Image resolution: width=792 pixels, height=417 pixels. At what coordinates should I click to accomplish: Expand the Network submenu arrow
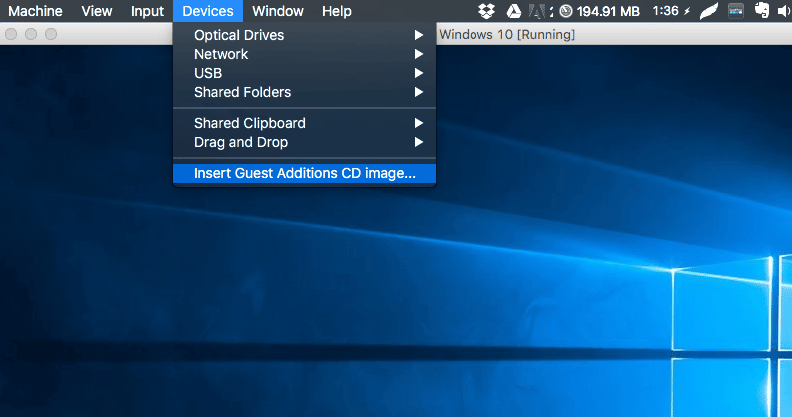coord(419,54)
